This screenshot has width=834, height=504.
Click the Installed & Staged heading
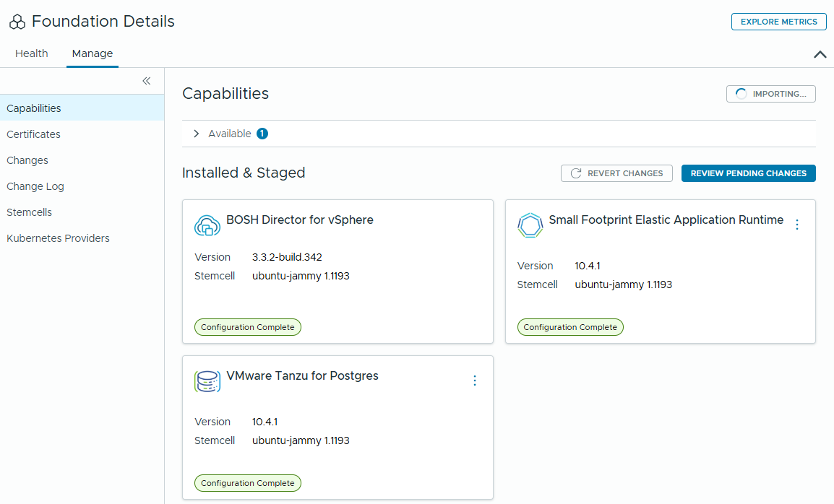coord(244,173)
